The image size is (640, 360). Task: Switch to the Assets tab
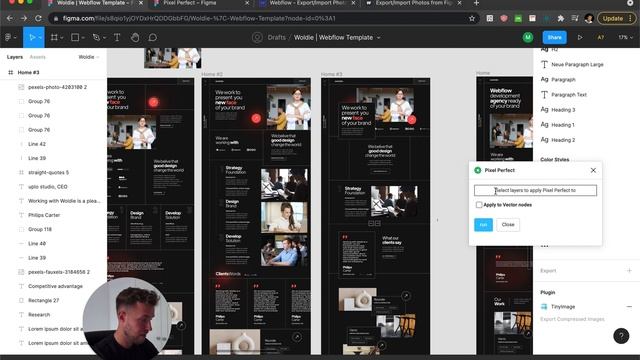point(38,57)
